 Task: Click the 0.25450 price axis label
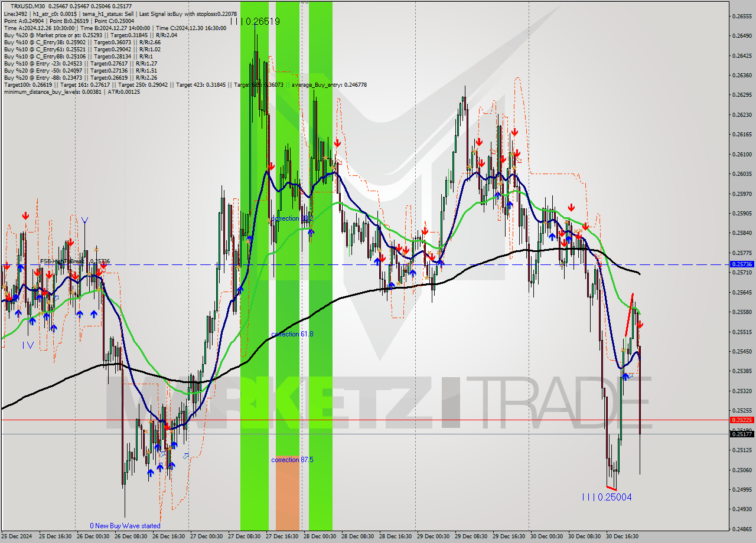pyautogui.click(x=742, y=352)
